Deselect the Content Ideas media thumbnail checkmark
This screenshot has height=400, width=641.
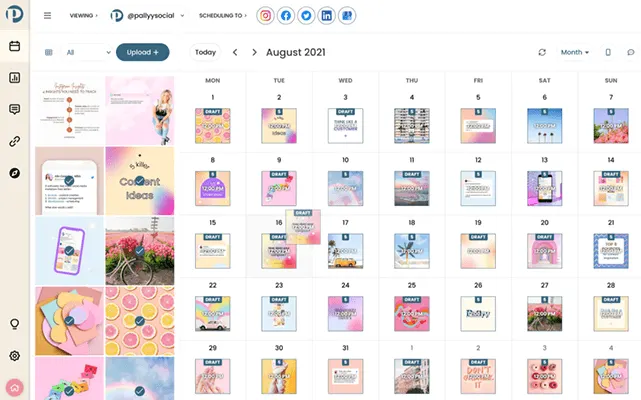coord(140,180)
